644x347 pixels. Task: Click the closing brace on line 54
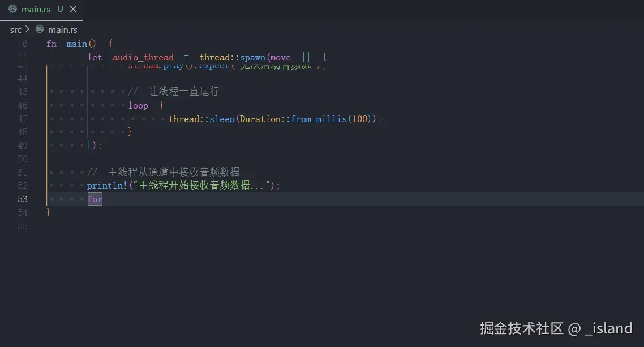48,212
